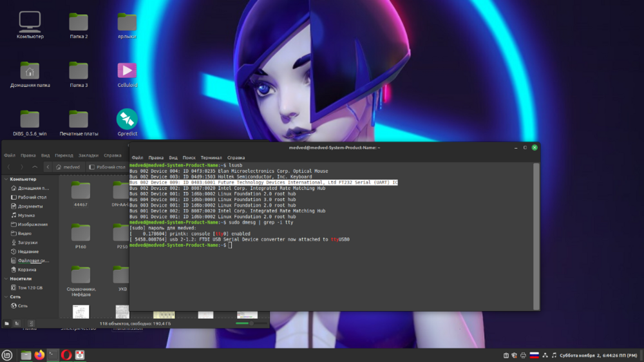Select the Справочники, Нефёдов folder
The width and height of the screenshot is (644, 362).
pos(81,281)
